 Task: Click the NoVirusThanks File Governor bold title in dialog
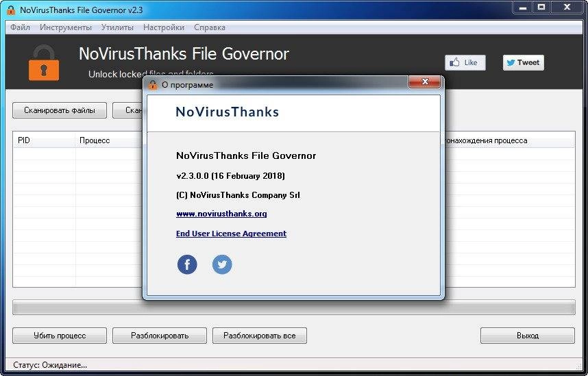pyautogui.click(x=246, y=155)
